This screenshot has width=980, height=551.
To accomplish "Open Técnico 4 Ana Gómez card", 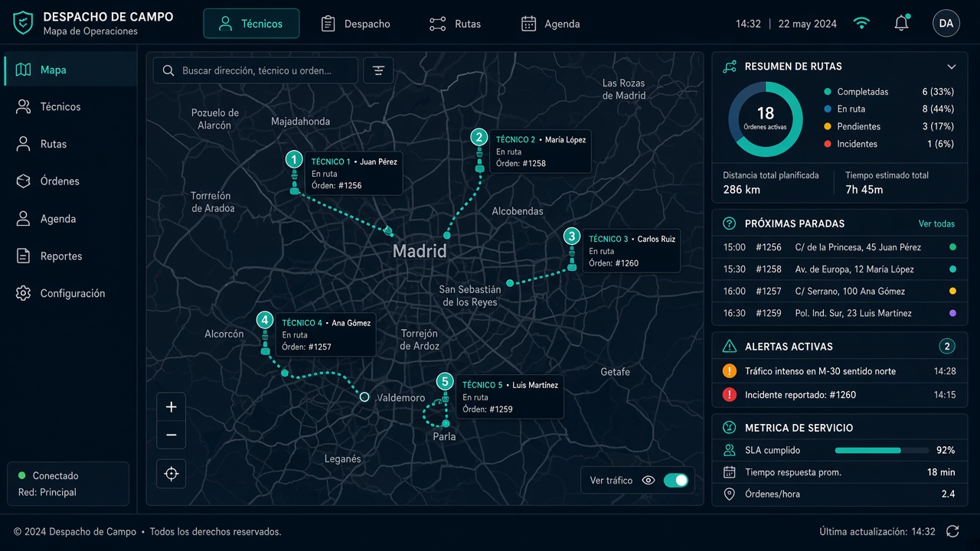I will [x=326, y=334].
